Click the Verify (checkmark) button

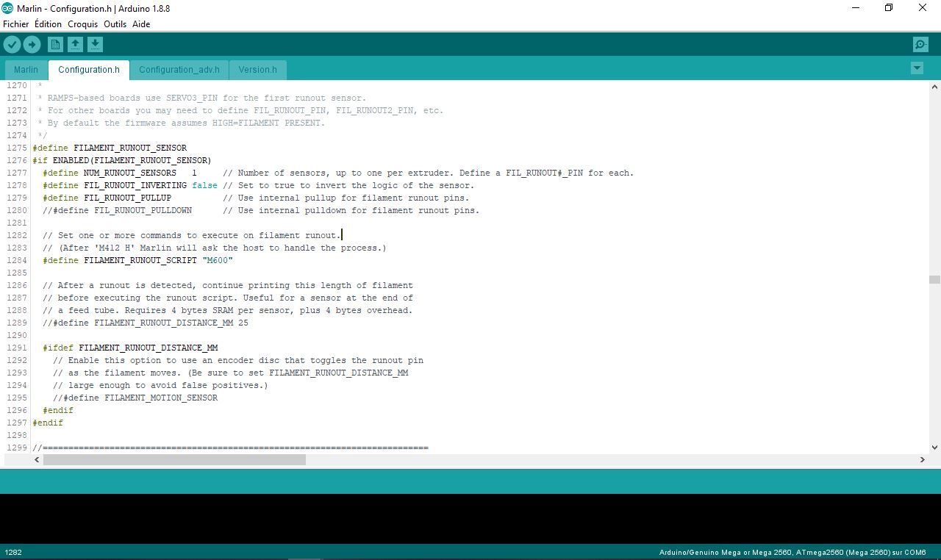point(12,45)
